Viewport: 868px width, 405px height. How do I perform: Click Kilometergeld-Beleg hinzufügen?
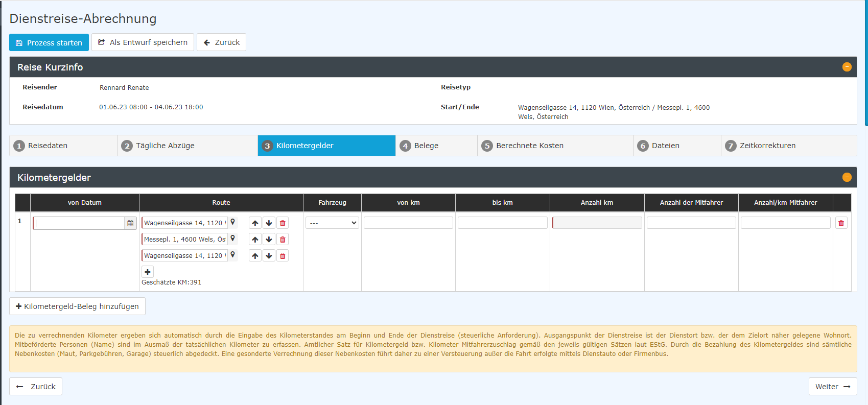tap(77, 306)
